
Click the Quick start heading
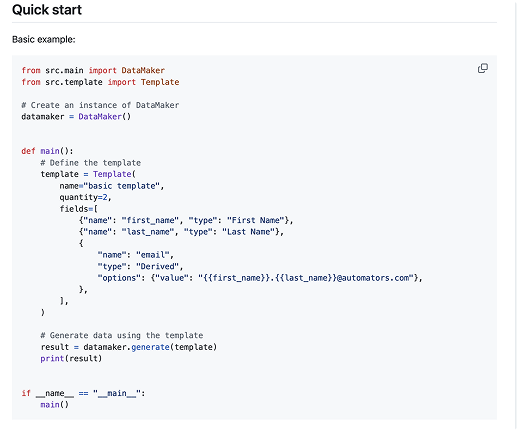[x=47, y=10]
